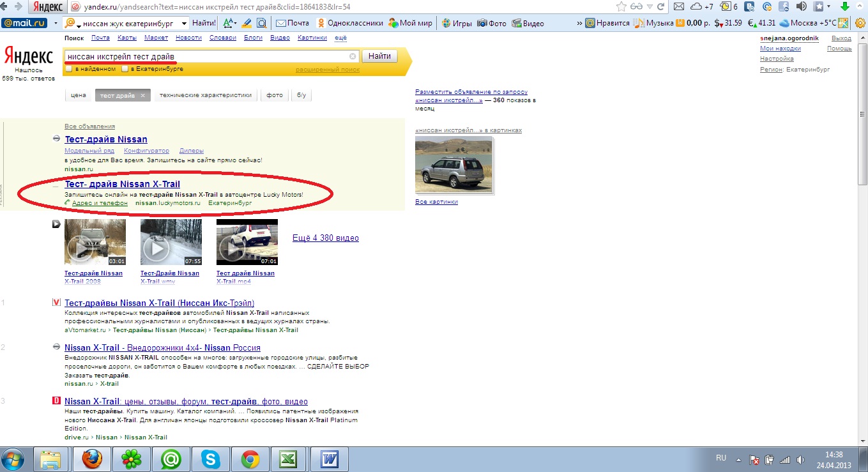The image size is (868, 472).
Task: Click the highlighter tool in Mail.ru toolbar
Action: (247, 23)
